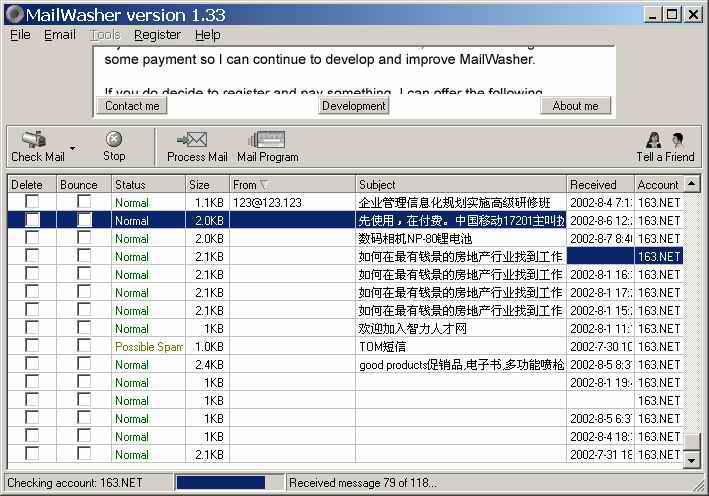This screenshot has width=709, height=496.
Task: Click the scroll up arrow of message list
Action: [x=692, y=184]
